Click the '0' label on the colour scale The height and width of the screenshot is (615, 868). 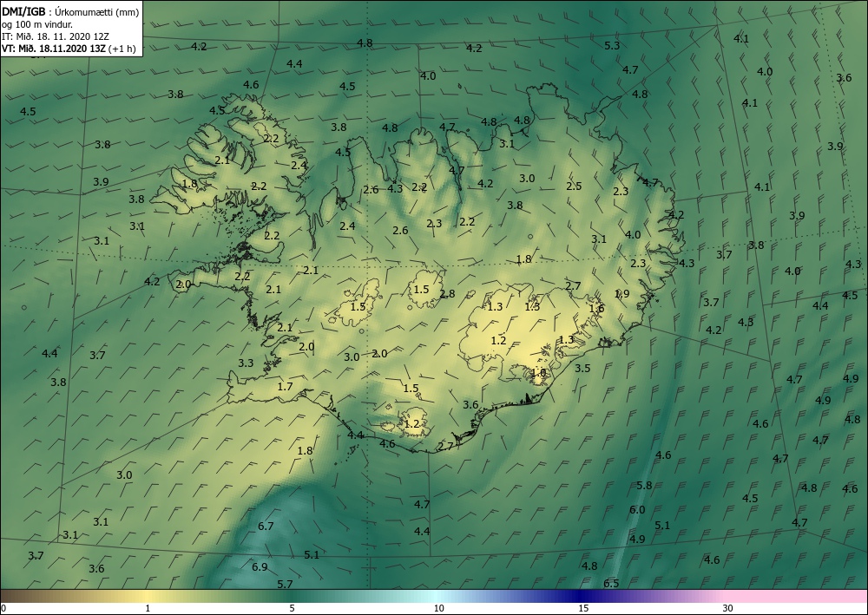pyautogui.click(x=3, y=609)
